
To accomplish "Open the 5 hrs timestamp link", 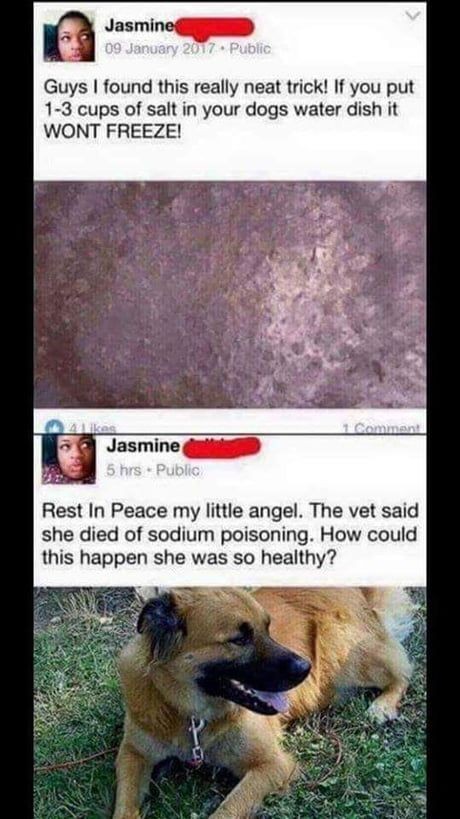I will pos(124,470).
